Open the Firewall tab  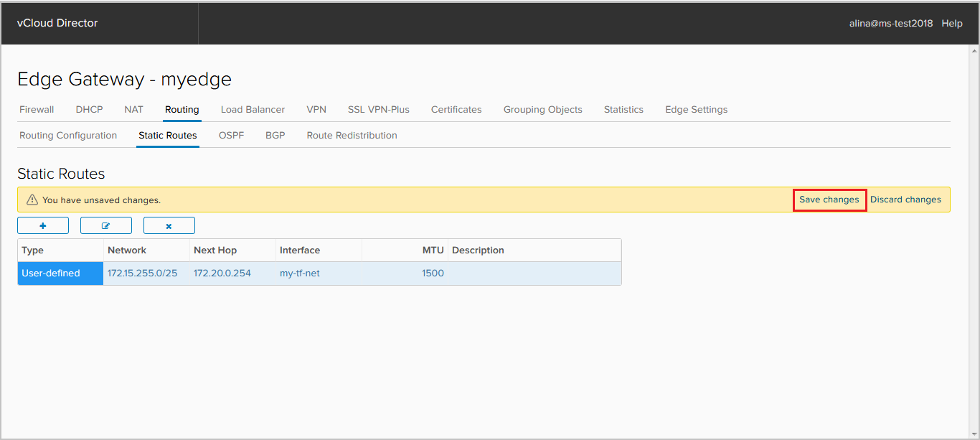click(x=37, y=110)
